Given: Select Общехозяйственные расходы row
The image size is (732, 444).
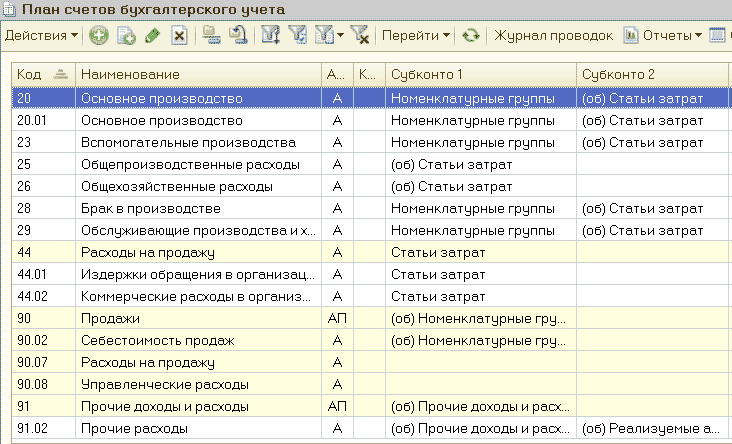Looking at the screenshot, I should 370,186.
